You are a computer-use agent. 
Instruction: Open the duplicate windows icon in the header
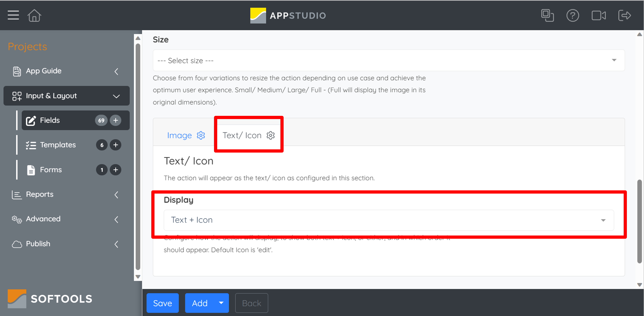(547, 15)
